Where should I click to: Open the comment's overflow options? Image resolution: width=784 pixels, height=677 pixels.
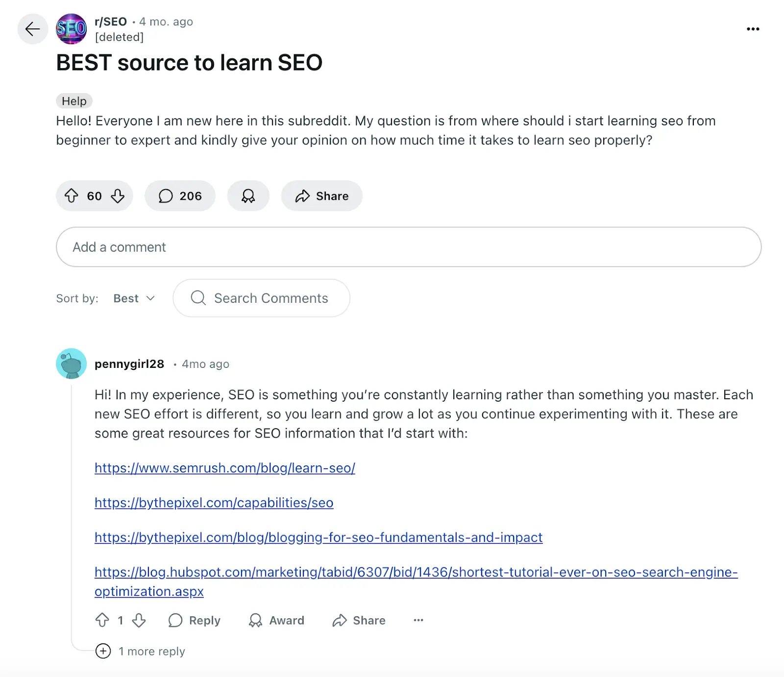point(418,620)
